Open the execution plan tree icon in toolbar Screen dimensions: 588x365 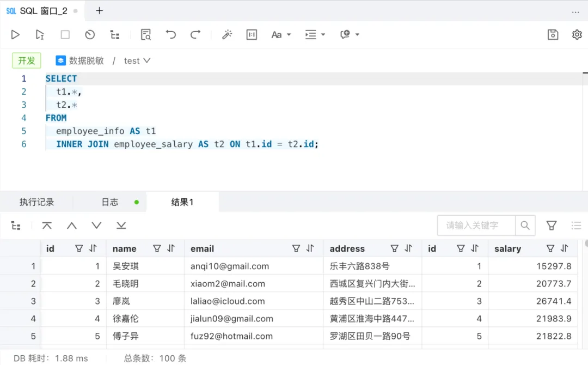[115, 35]
